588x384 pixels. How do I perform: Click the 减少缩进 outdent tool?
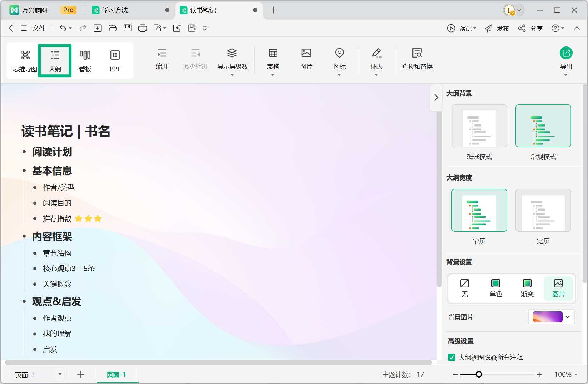(x=196, y=59)
